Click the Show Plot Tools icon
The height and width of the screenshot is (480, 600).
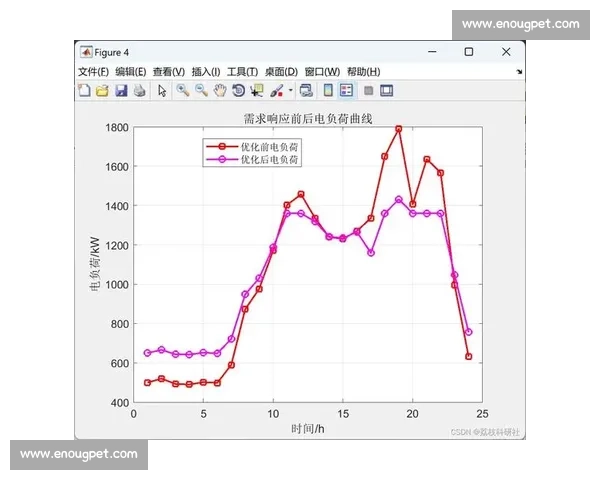[386, 91]
